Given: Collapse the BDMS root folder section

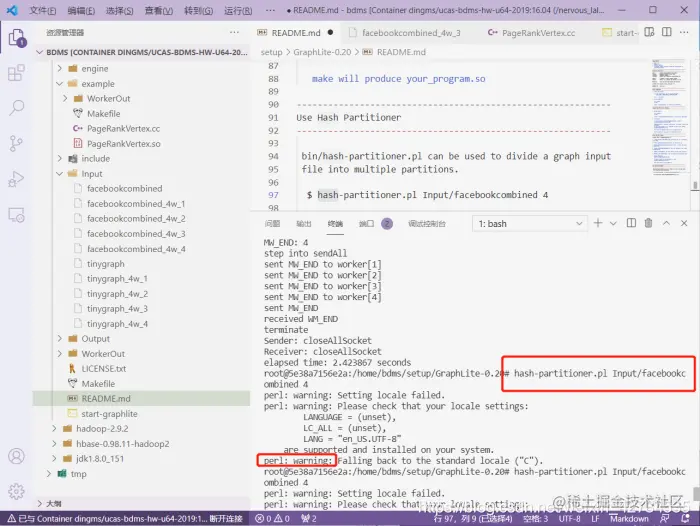Looking at the screenshot, I should tap(142, 52).
